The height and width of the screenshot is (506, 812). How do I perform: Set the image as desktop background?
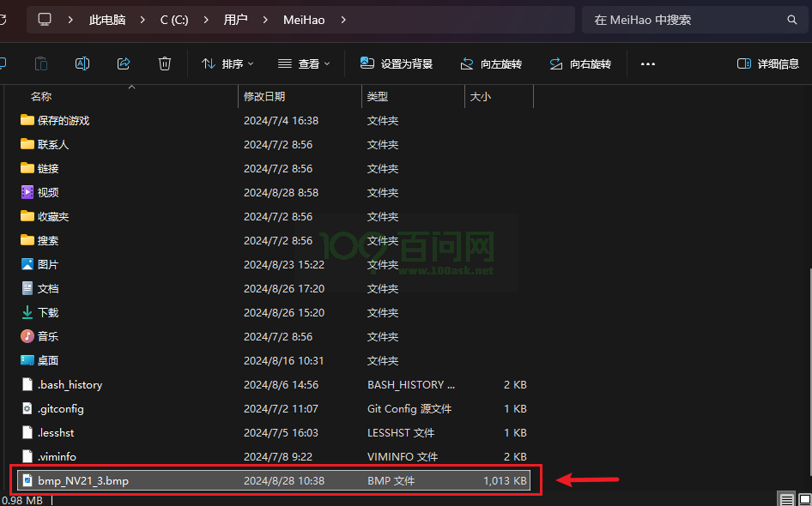[x=397, y=63]
